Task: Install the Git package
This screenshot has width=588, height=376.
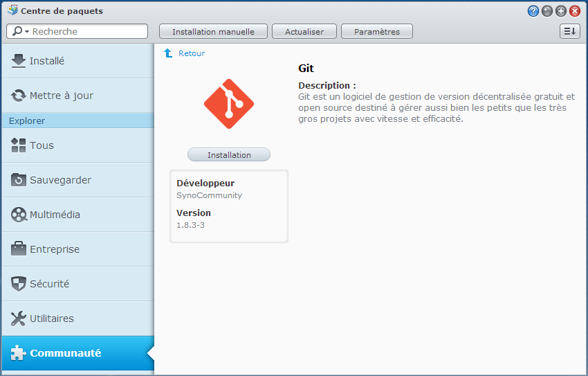Action: pos(229,154)
